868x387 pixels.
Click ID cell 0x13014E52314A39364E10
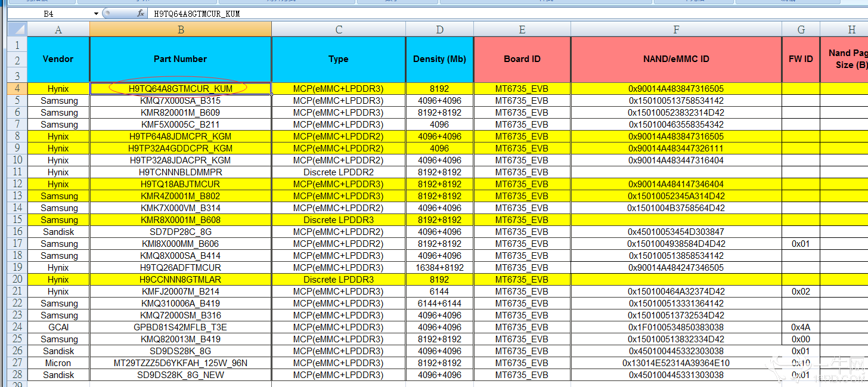click(x=676, y=363)
